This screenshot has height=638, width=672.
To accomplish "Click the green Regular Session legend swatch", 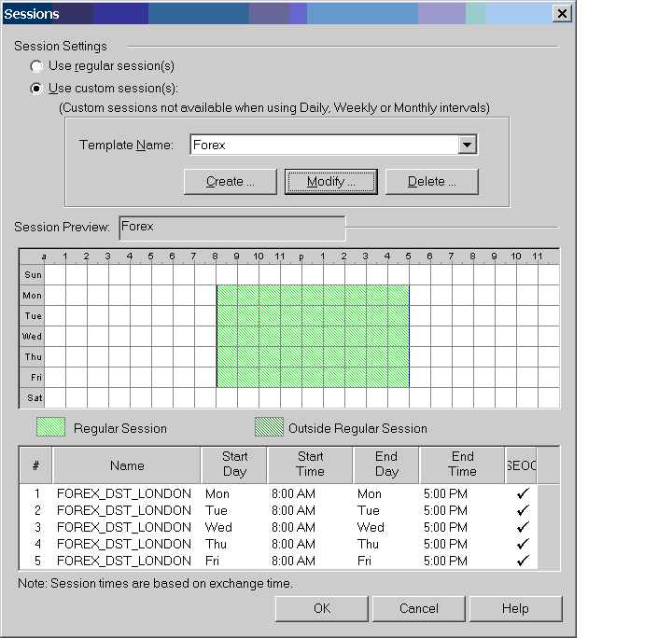I will pos(50,427).
